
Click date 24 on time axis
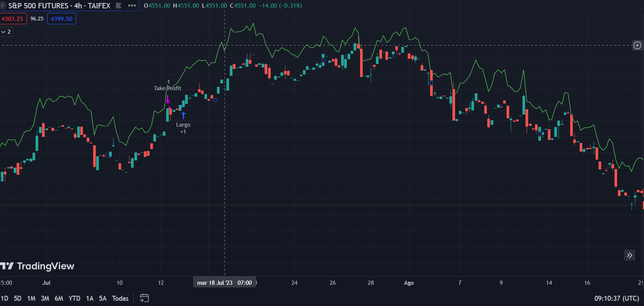pyautogui.click(x=295, y=283)
